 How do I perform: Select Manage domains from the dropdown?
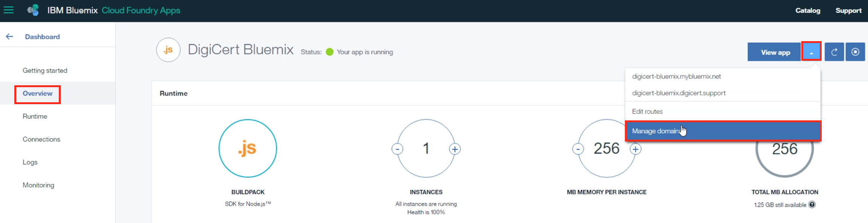point(656,131)
